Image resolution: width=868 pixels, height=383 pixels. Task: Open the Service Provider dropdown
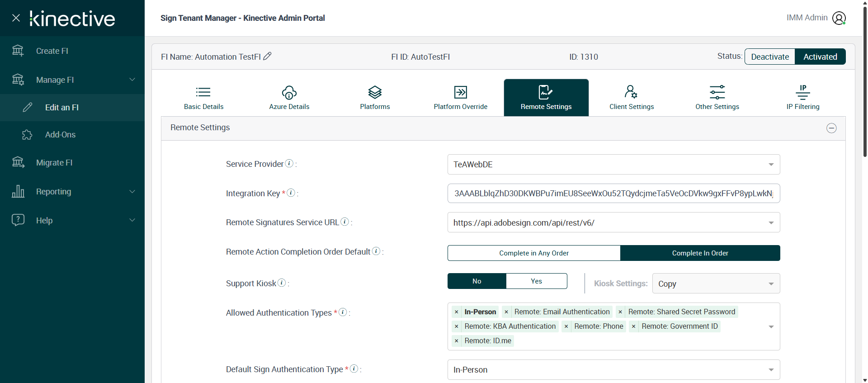tap(613, 165)
